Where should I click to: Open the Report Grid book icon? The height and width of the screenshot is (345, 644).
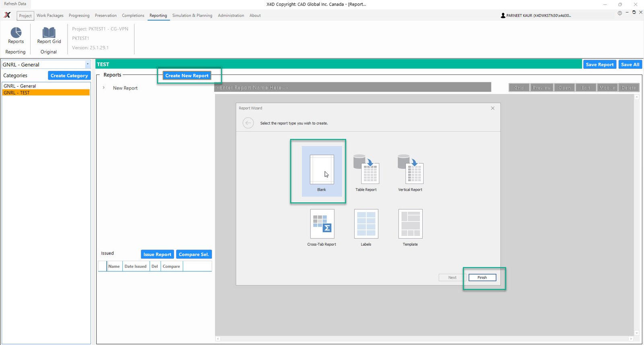[49, 33]
